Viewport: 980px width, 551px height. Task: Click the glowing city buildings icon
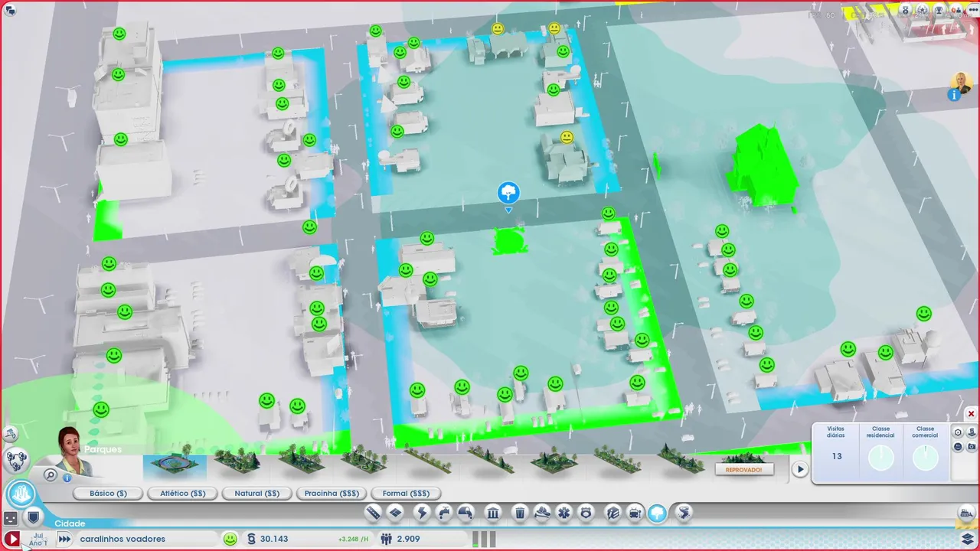21,494
